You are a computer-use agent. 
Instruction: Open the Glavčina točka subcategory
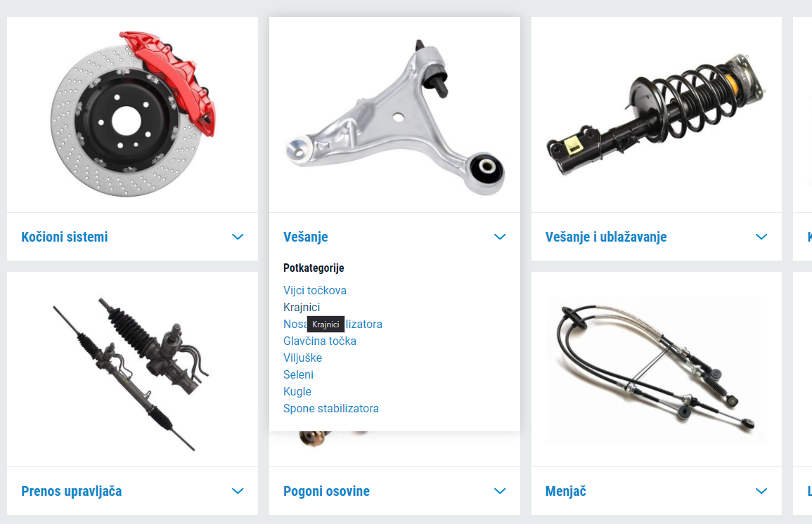[x=319, y=341]
